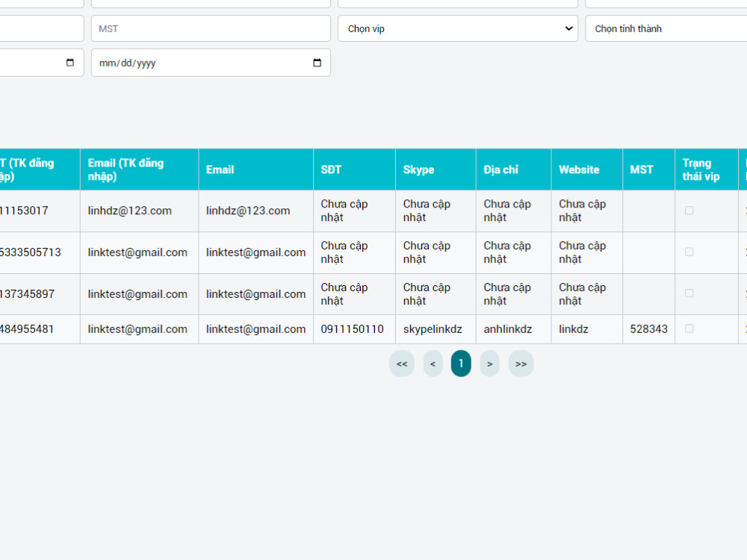747x560 pixels.
Task: Select page 1 in pagination
Action: tap(461, 364)
